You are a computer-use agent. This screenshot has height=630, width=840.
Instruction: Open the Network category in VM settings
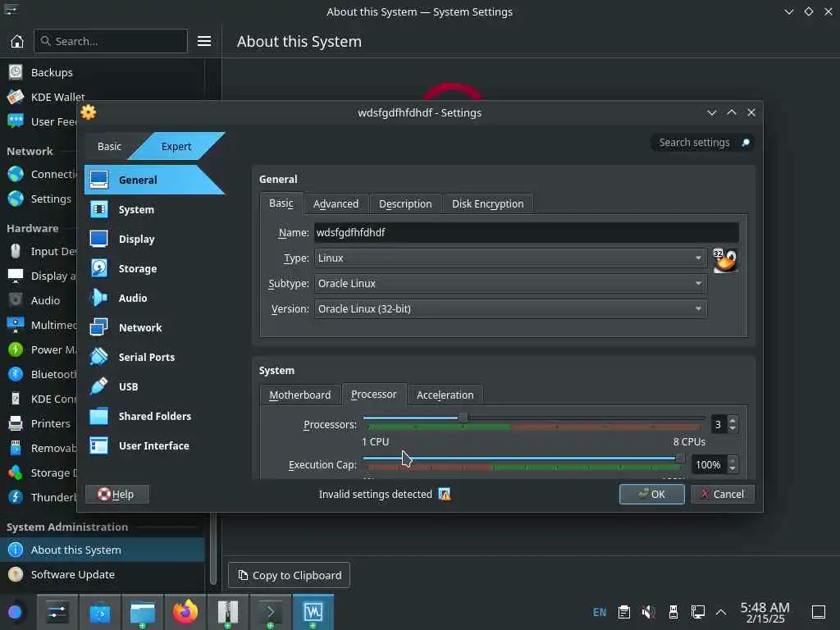[154, 327]
